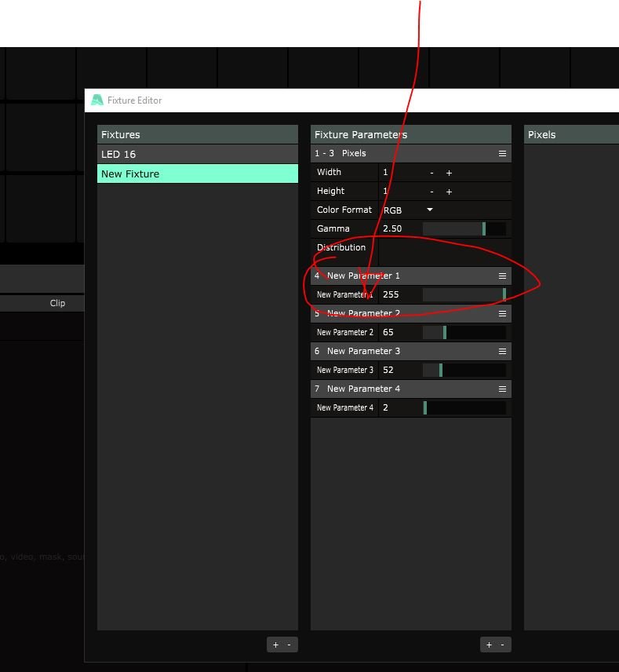Add a new fixture parameter
The width and height of the screenshot is (619, 672).
coord(489,645)
